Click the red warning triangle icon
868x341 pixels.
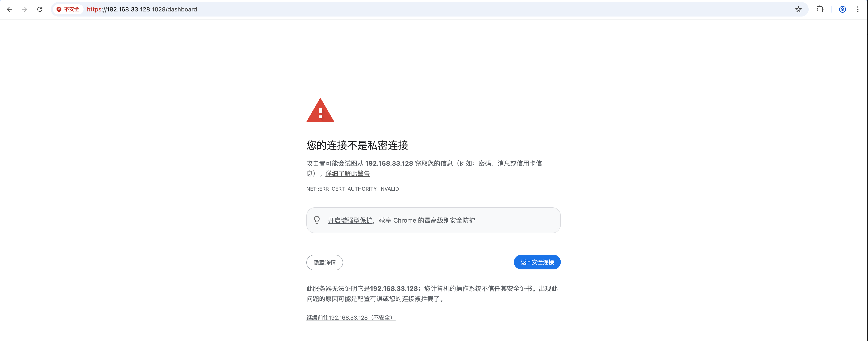click(x=320, y=110)
